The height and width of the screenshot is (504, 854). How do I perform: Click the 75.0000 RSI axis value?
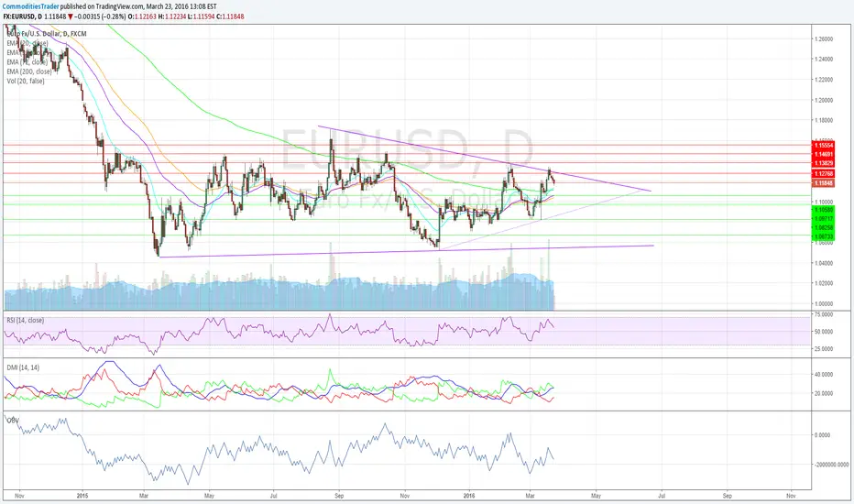click(x=825, y=315)
